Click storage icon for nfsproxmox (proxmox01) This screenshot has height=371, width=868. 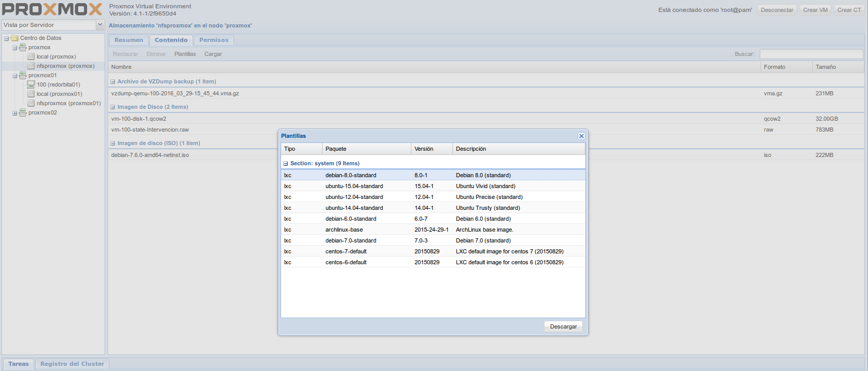click(31, 104)
